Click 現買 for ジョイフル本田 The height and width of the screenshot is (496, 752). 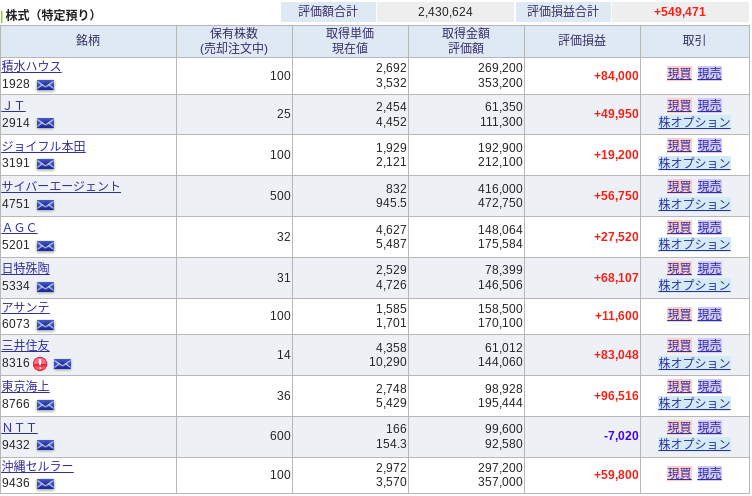click(x=679, y=146)
